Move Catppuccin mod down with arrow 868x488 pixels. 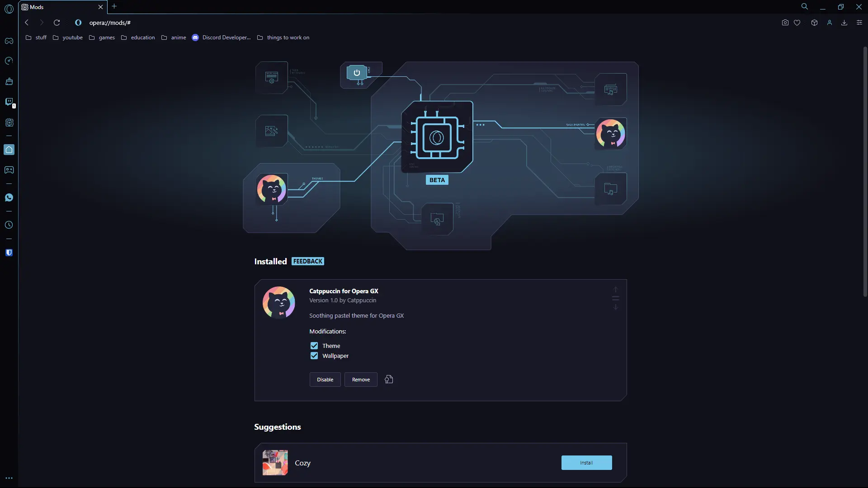615,307
